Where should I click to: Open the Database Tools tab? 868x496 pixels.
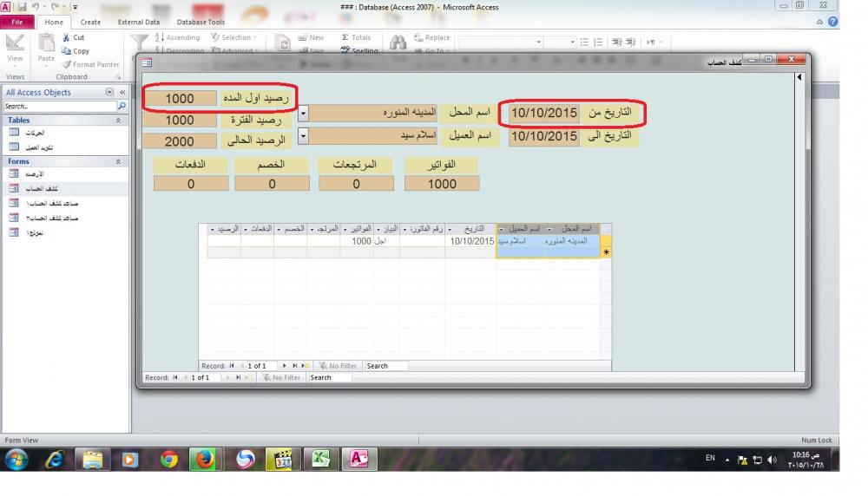coord(201,23)
